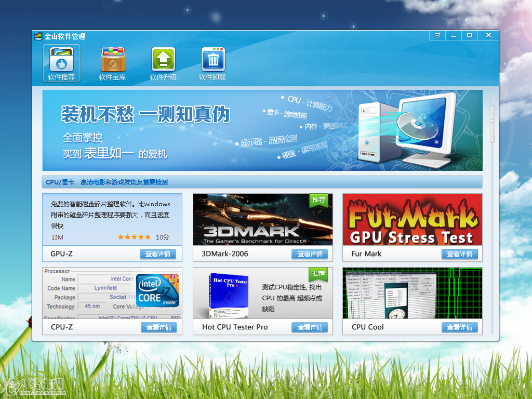Click the 推荐 badge on Hot CPU Tester

(x=318, y=273)
